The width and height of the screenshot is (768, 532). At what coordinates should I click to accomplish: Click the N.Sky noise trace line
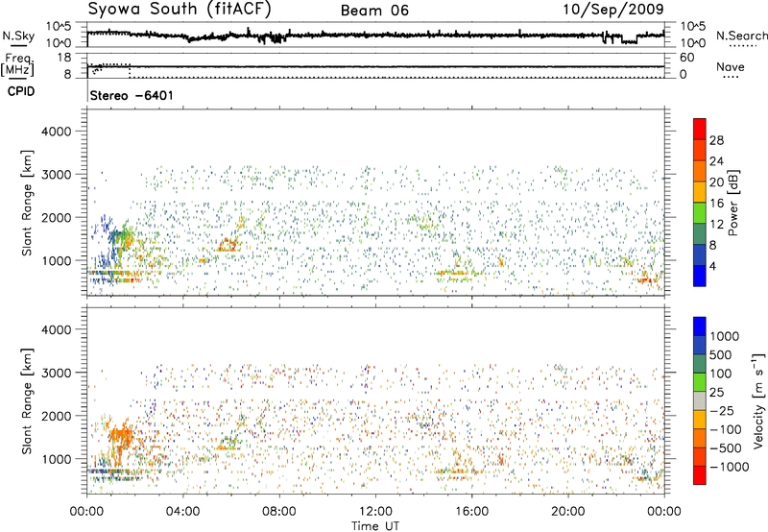[x=375, y=36]
